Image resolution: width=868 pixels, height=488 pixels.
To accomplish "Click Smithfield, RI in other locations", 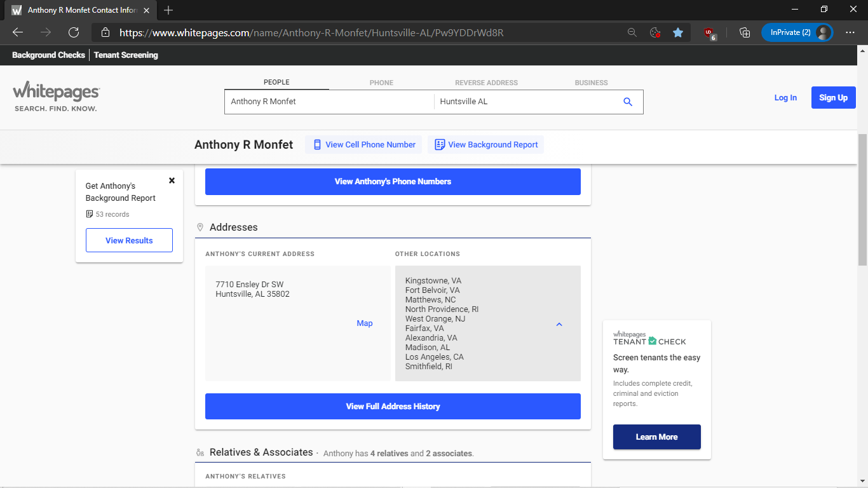I will (429, 366).
